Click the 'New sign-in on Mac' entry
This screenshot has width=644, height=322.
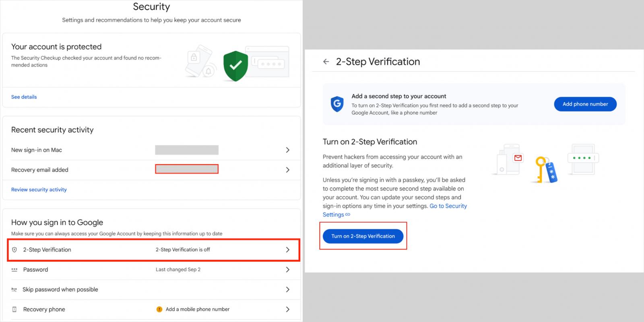tap(37, 150)
